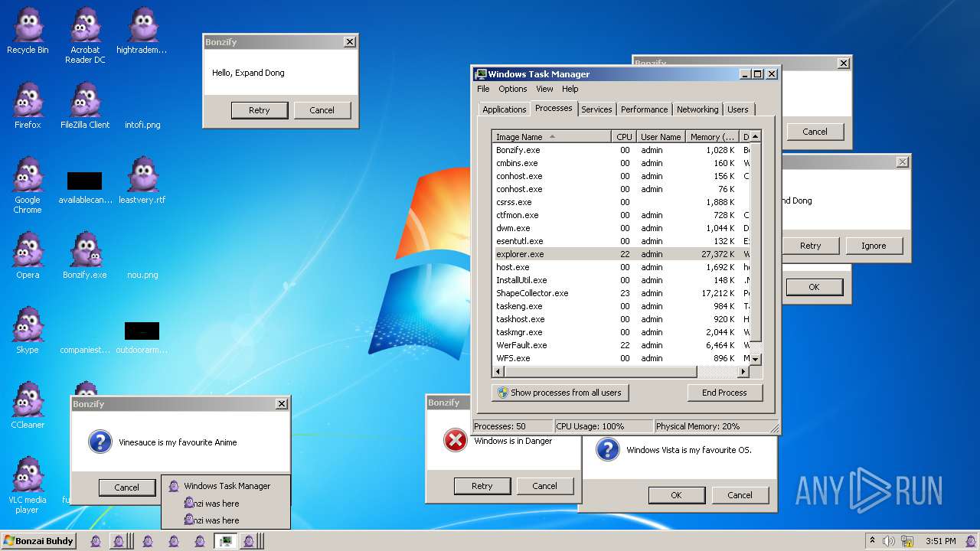Open the hightradem... desktop icon
This screenshot has height=551, width=980.
142,31
